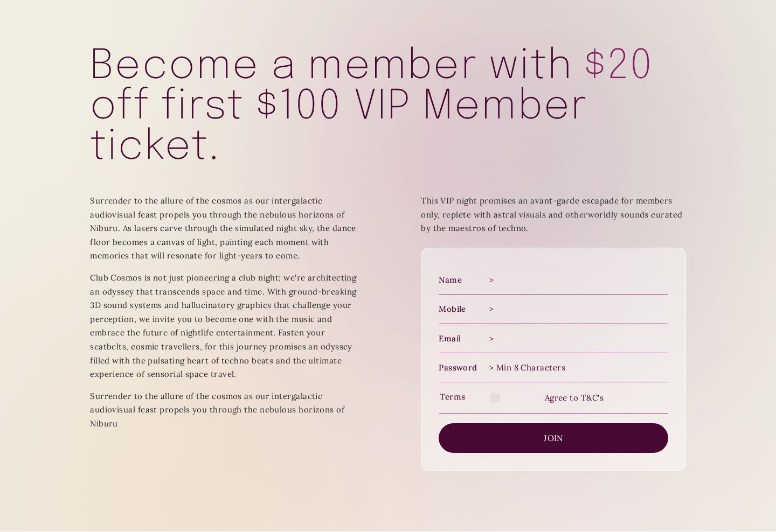Click the > prompt arrow in the Email row
This screenshot has width=776, height=532.
pos(491,339)
